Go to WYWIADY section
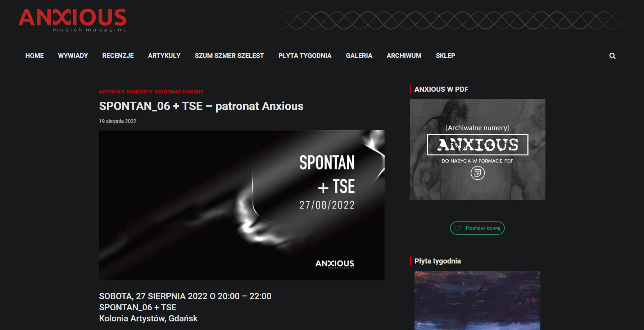The image size is (644, 330). 73,56
